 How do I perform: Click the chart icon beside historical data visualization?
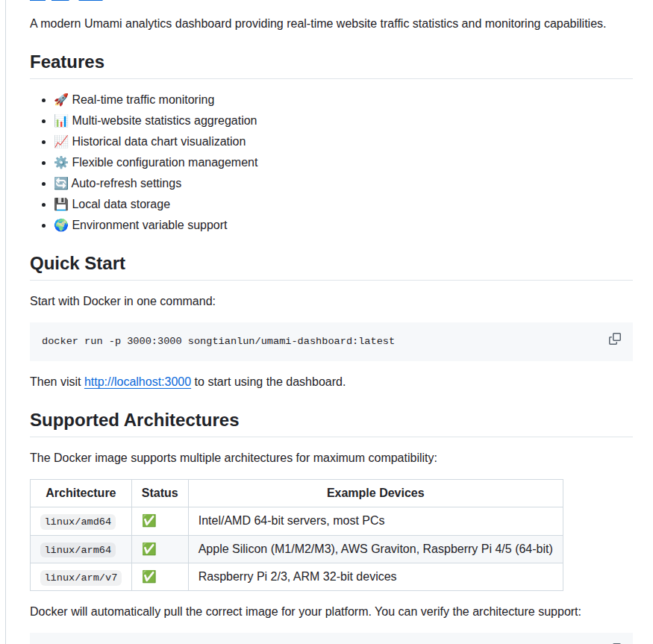point(60,141)
